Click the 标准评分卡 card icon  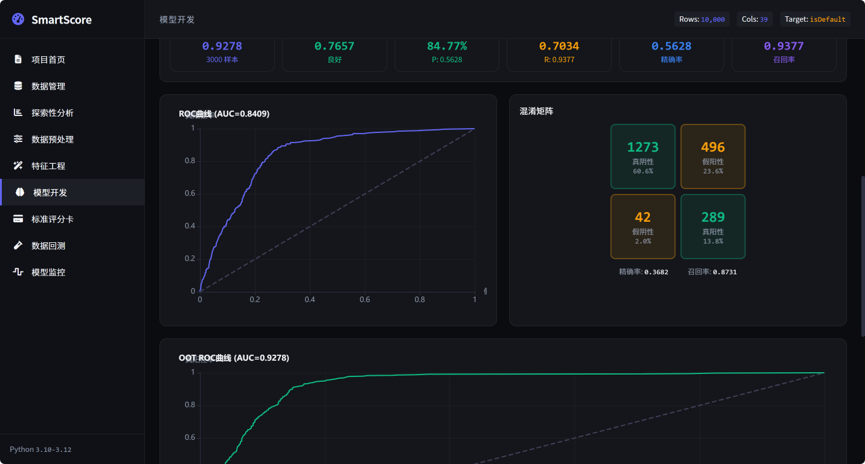(18, 218)
